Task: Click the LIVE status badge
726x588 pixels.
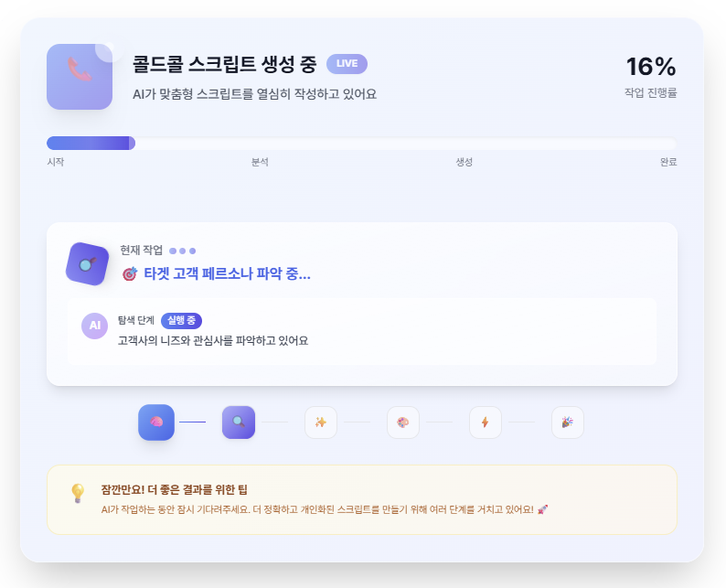Action: (x=347, y=64)
